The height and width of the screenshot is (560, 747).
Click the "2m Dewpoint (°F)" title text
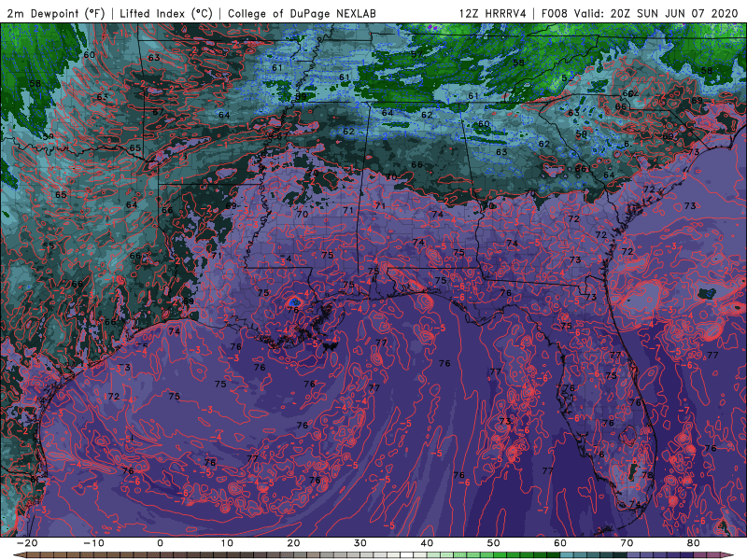(56, 13)
